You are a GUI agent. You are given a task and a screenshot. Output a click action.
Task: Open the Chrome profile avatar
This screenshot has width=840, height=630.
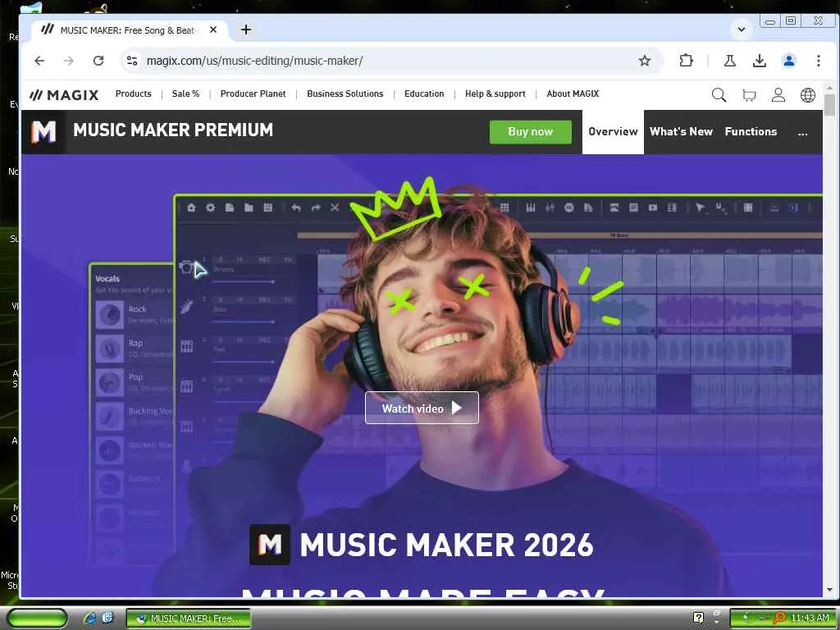coord(788,61)
